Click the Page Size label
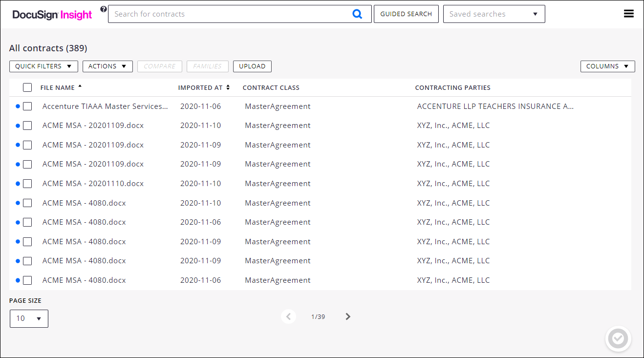The width and height of the screenshot is (644, 358). tap(25, 301)
